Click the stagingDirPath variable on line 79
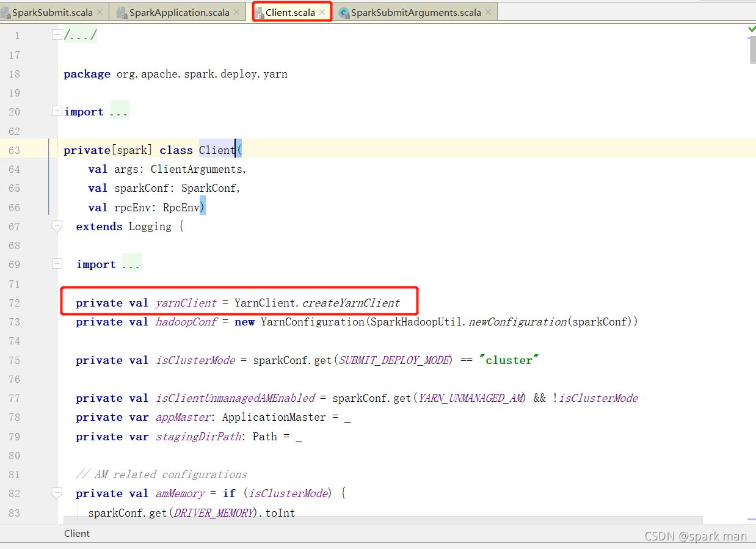The height and width of the screenshot is (549, 756). coord(198,437)
